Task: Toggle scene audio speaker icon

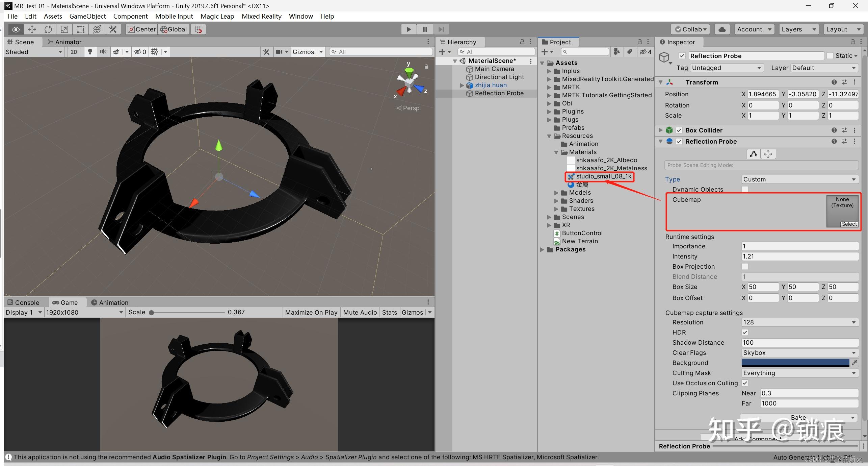Action: pos(103,52)
